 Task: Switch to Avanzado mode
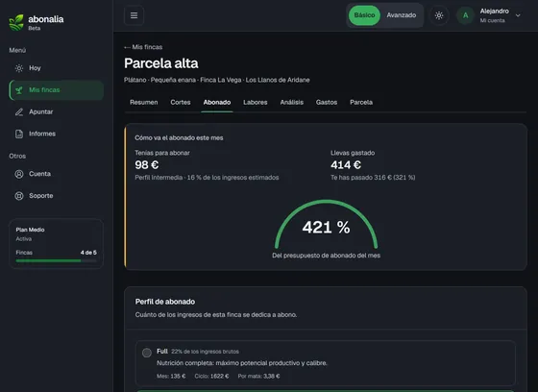point(402,15)
